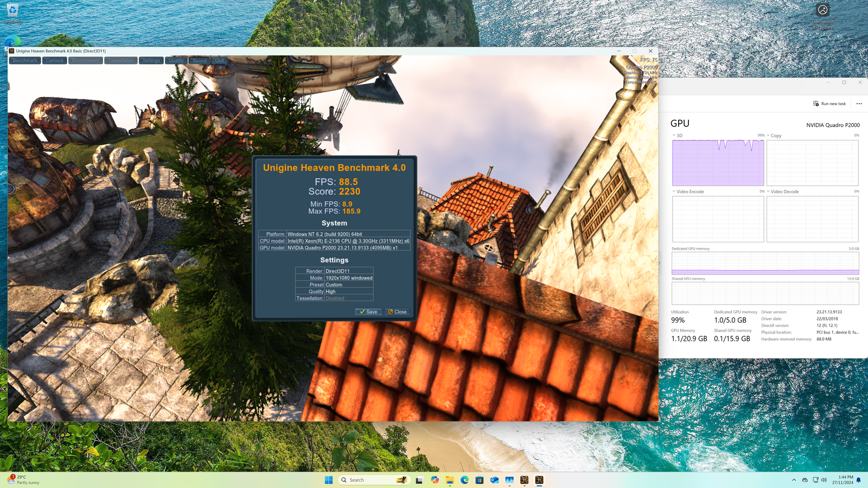Open Microsoft Edge from taskbar
This screenshot has height=488, width=868.
464,480
